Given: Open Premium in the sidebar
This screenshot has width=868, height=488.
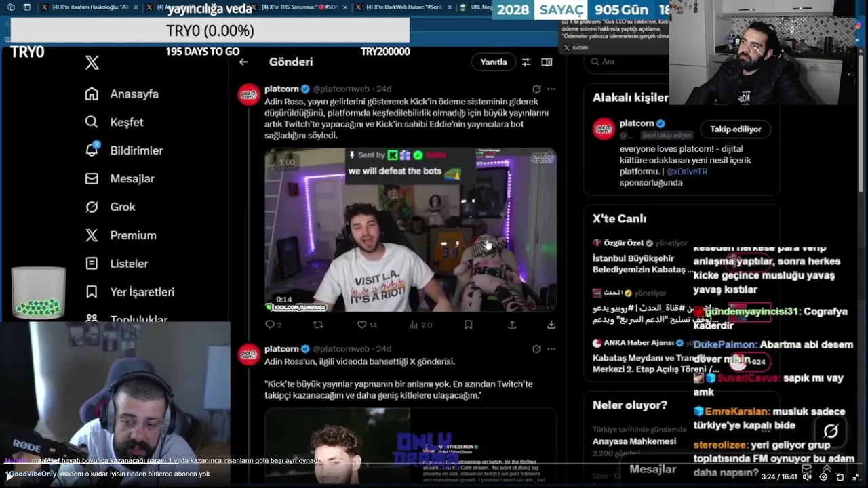Looking at the screenshot, I should click(121, 235).
